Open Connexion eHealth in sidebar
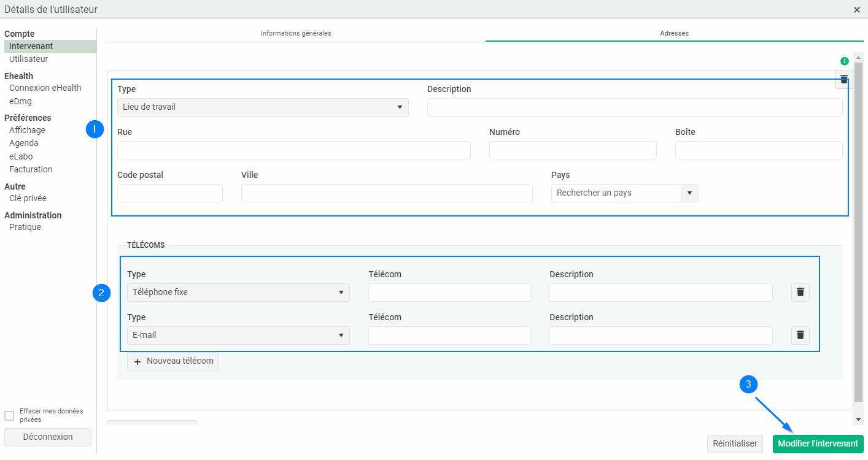The height and width of the screenshot is (460, 868). click(x=45, y=88)
